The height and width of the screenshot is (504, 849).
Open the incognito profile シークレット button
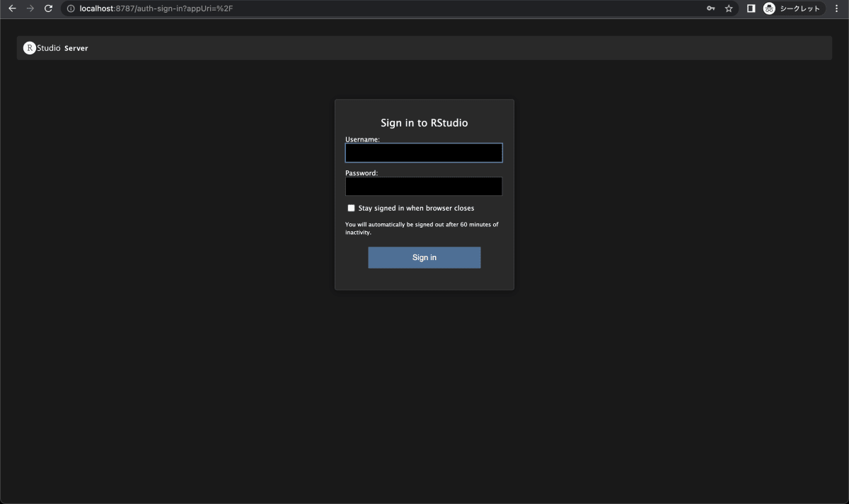[x=792, y=8]
